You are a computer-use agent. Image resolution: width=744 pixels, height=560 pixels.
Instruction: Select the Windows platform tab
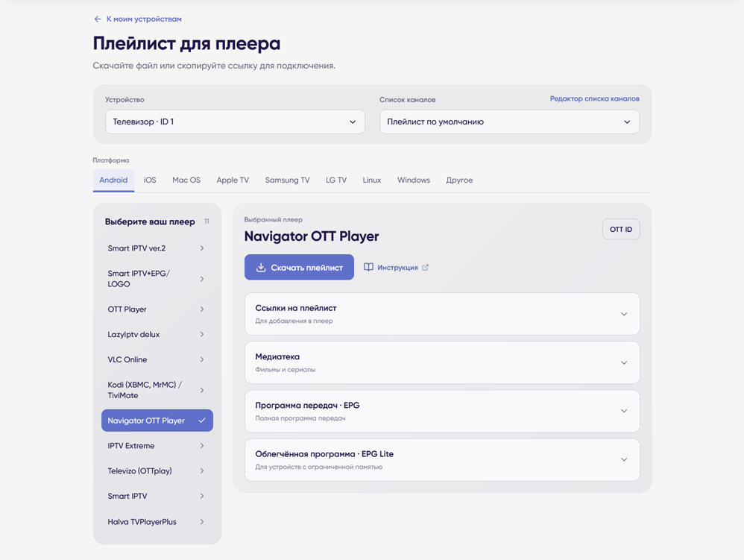(x=414, y=180)
